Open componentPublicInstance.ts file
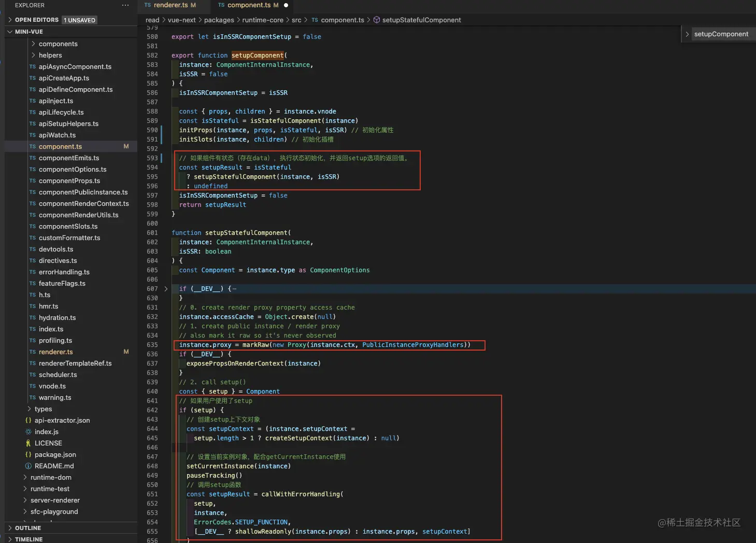This screenshot has height=543, width=756. (83, 192)
